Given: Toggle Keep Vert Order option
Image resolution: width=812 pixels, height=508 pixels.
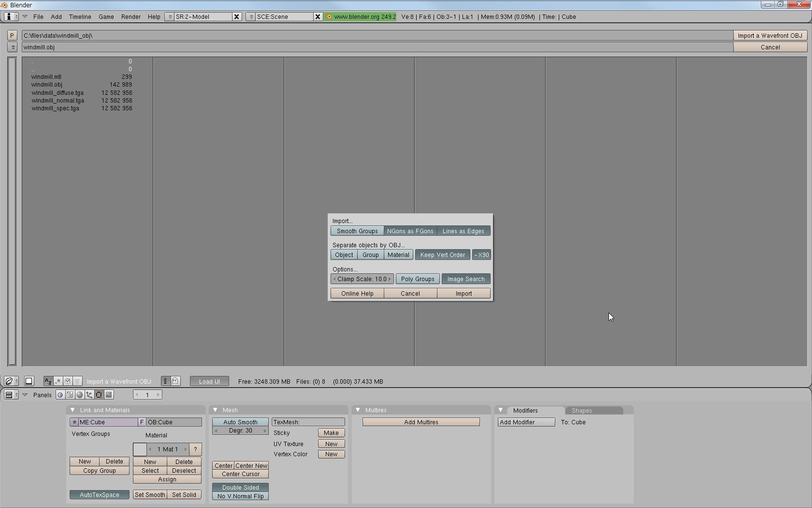Looking at the screenshot, I should tap(442, 254).
